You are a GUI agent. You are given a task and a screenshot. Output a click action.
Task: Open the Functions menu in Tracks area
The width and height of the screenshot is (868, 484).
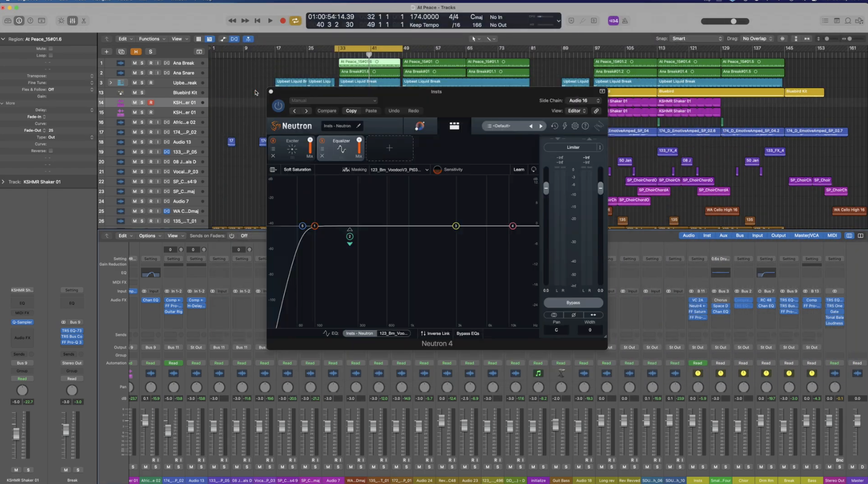[151, 39]
